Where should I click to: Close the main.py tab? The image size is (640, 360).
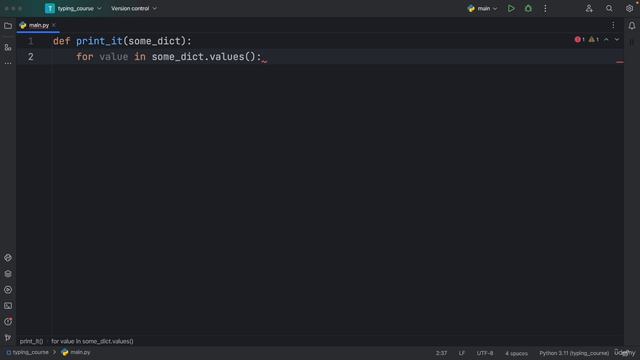pyautogui.click(x=54, y=25)
